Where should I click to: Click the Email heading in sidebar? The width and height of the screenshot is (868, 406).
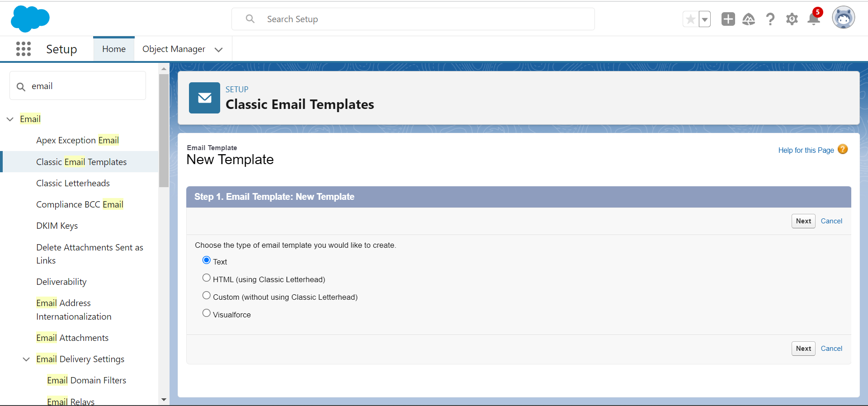[30, 119]
